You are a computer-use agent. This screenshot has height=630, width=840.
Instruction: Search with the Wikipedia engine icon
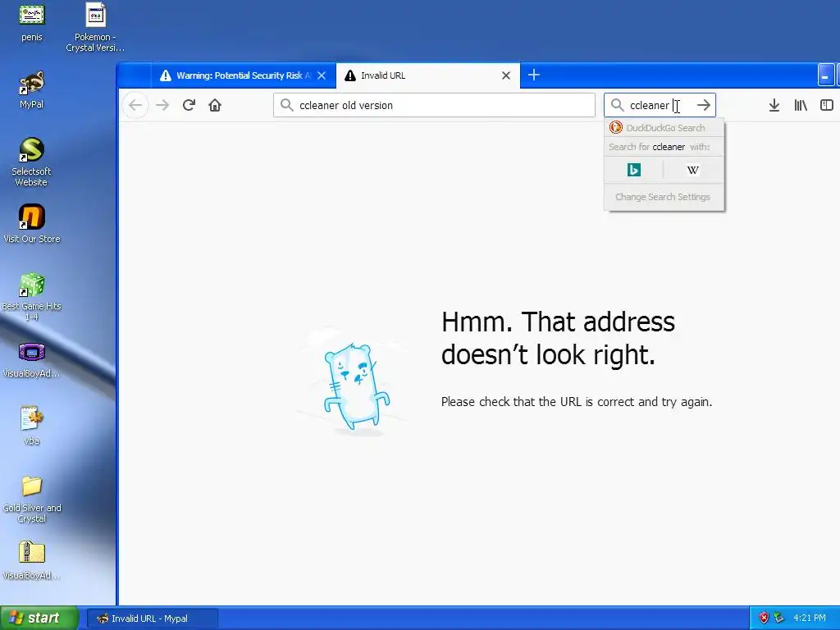click(x=693, y=170)
